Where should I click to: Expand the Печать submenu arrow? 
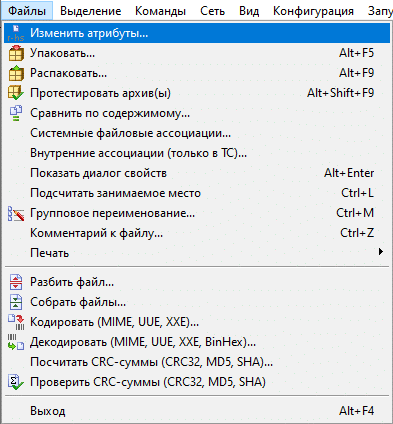(381, 252)
